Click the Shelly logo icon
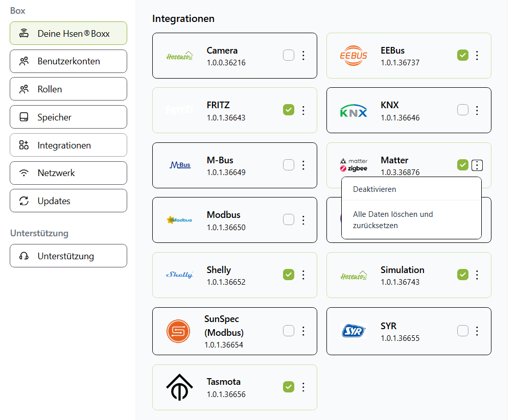This screenshot has width=517, height=420. click(180, 275)
